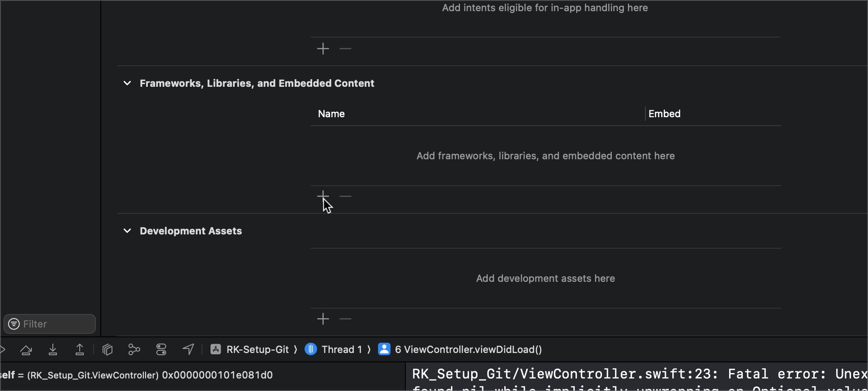This screenshot has height=391, width=868.
Task: Click the Development Assets heading
Action: [191, 231]
